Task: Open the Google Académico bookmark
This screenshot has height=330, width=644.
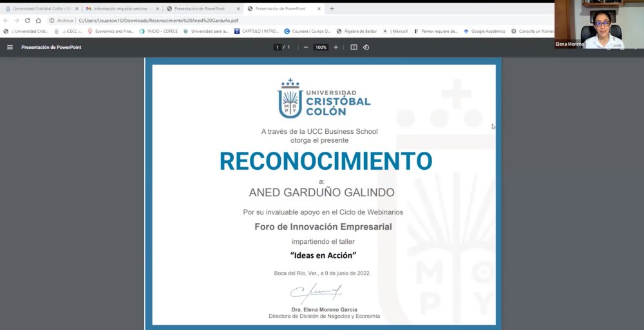Action: (485, 31)
